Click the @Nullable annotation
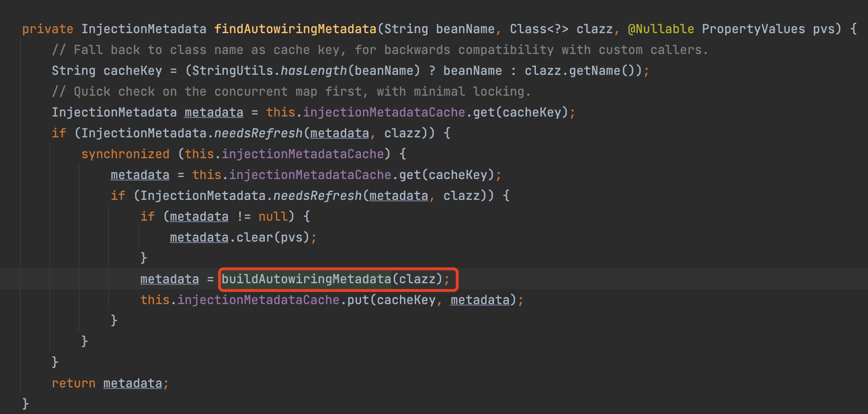Screen dimensions: 868x414 (661, 29)
